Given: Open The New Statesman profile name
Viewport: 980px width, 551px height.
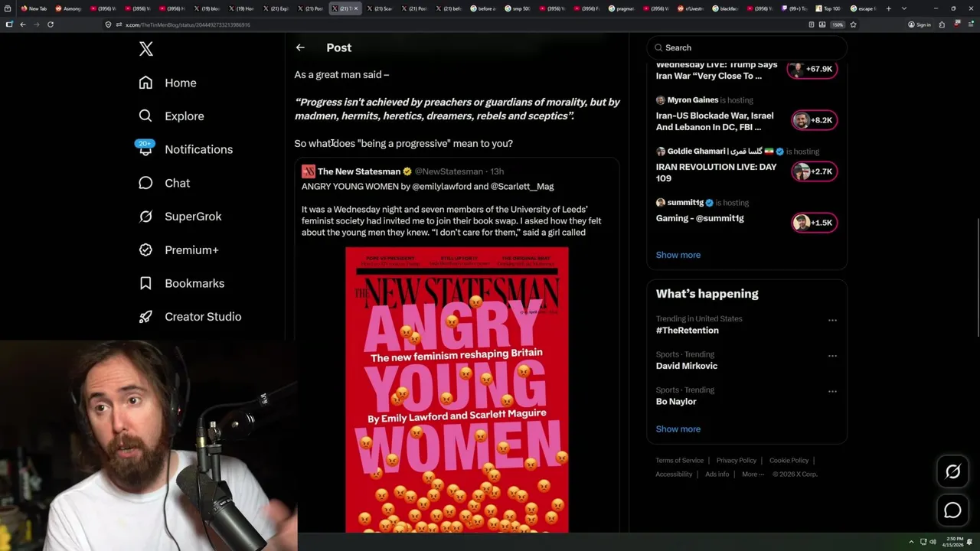Looking at the screenshot, I should [x=359, y=171].
